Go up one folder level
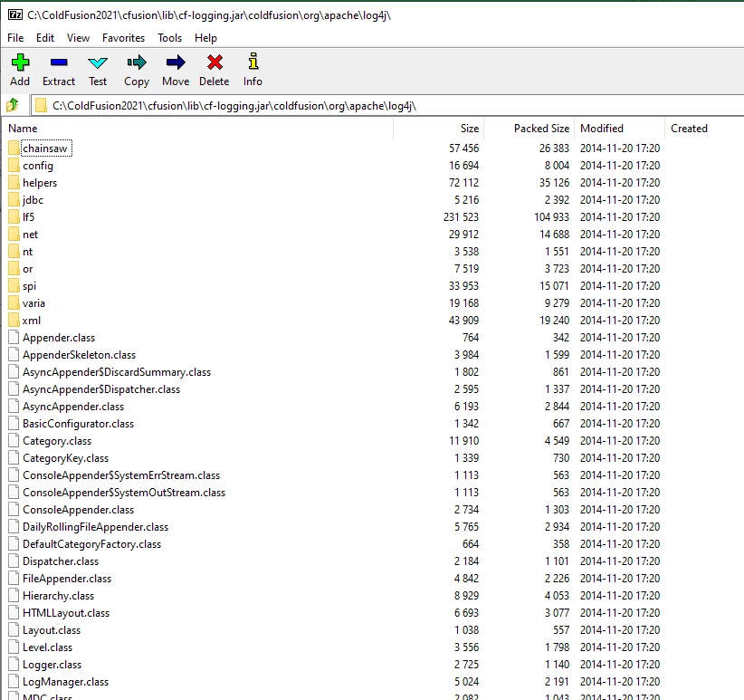Image resolution: width=744 pixels, height=700 pixels. pos(13,105)
